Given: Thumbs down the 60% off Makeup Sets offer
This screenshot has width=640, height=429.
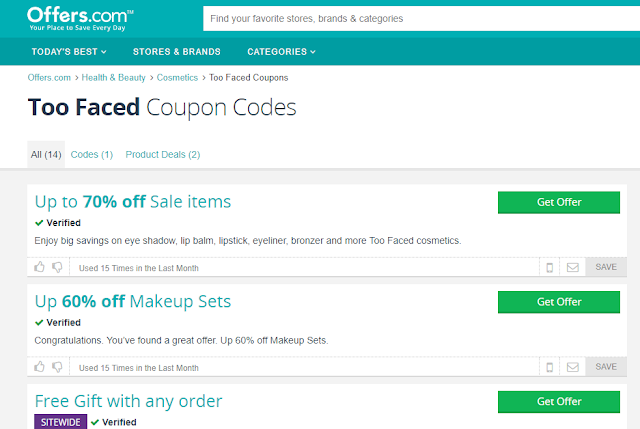Looking at the screenshot, I should coord(57,367).
